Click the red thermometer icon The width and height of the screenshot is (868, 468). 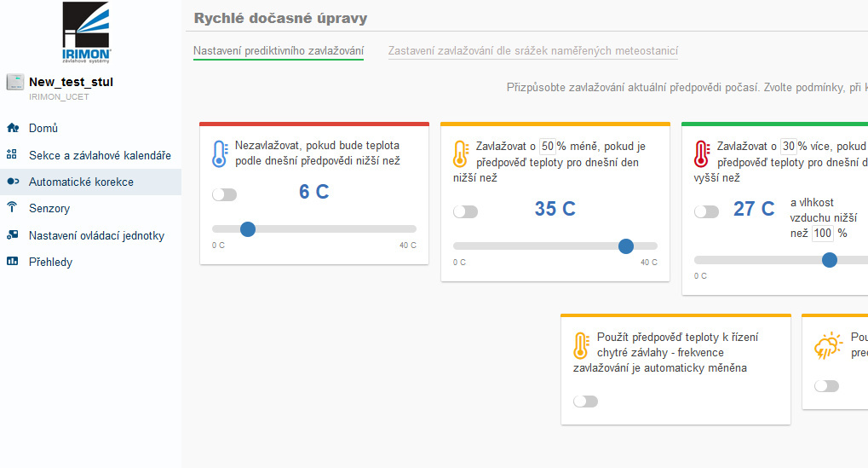coord(702,154)
